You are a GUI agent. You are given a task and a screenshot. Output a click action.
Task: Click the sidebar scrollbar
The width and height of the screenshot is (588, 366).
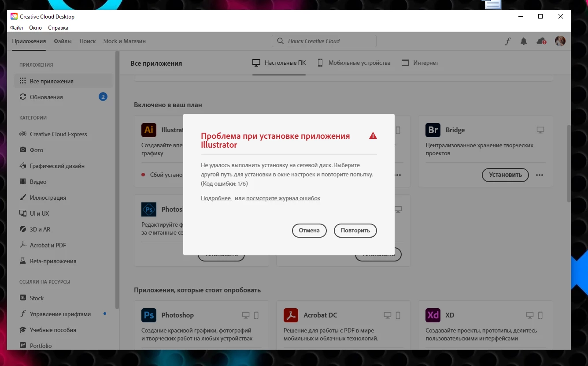pos(117,181)
